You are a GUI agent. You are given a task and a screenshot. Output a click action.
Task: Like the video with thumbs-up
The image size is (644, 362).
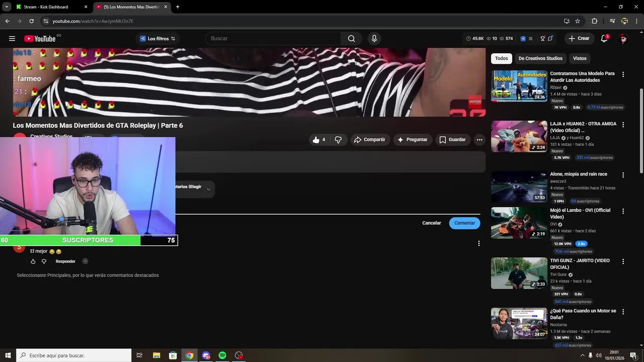[x=318, y=140]
